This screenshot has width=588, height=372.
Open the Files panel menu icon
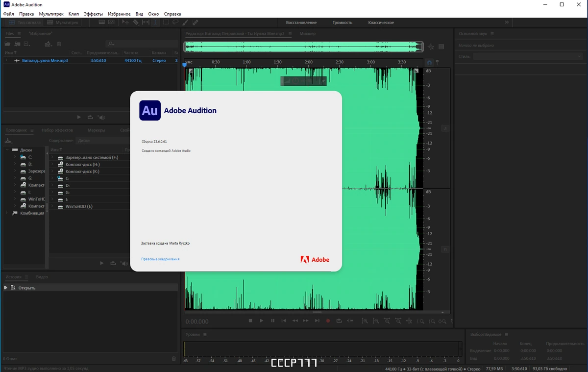pos(19,34)
